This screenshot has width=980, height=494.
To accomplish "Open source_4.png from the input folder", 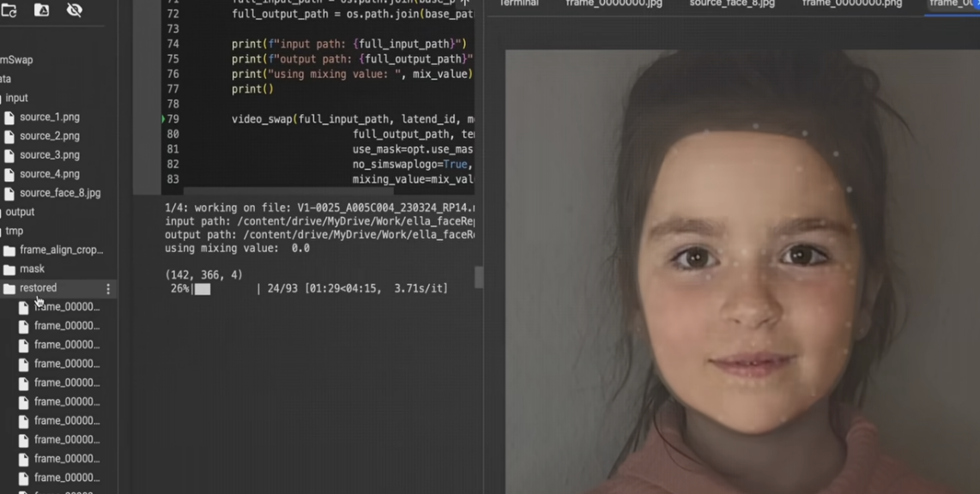I will 49,174.
